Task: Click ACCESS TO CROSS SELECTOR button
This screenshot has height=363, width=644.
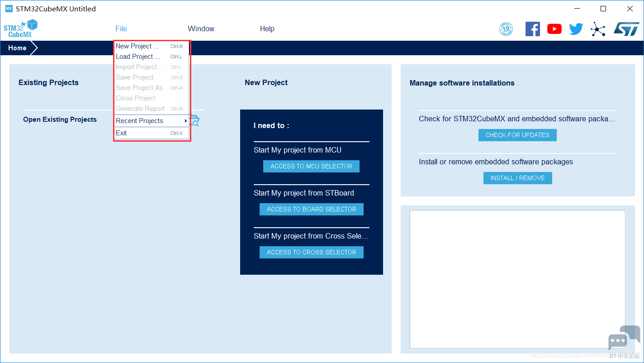Action: pos(312,252)
